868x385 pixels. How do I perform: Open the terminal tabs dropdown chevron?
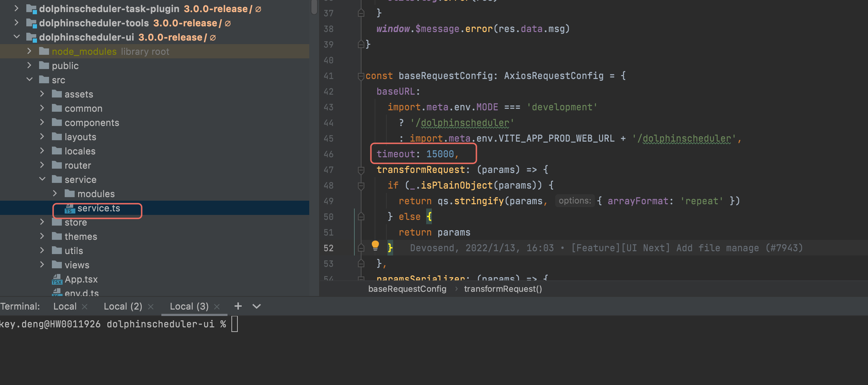257,306
